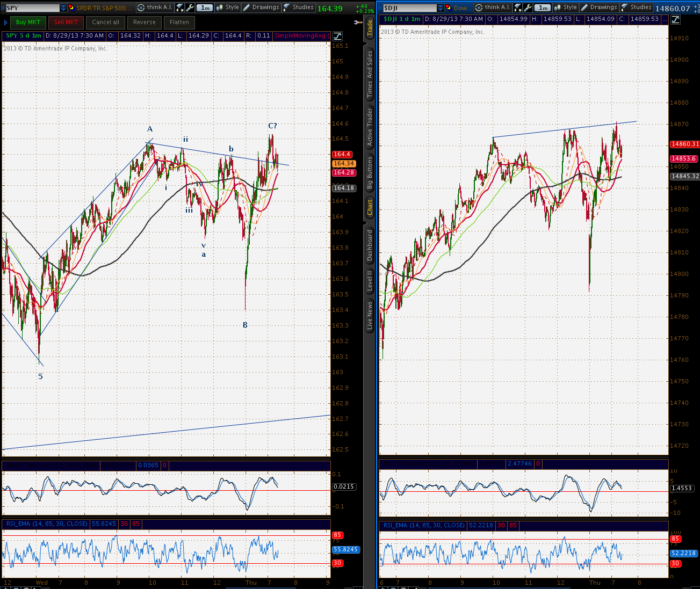Image resolution: width=700 pixels, height=589 pixels.
Task: Open the $DJI symbol dropdown arrow
Action: [x=441, y=8]
